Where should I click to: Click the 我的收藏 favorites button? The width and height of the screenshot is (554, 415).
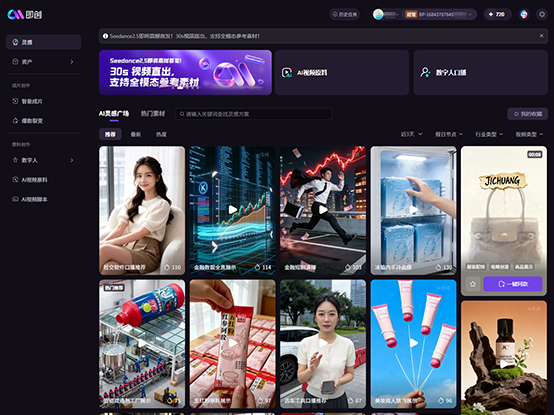coord(528,114)
